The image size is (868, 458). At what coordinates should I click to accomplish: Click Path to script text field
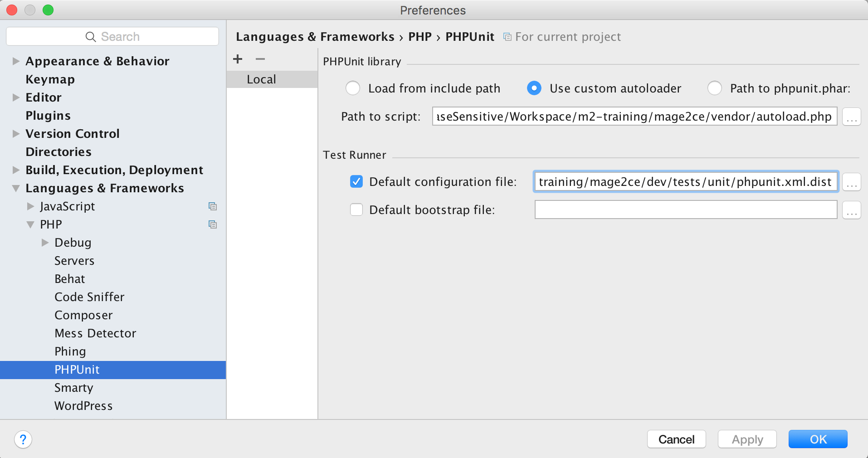pos(634,117)
